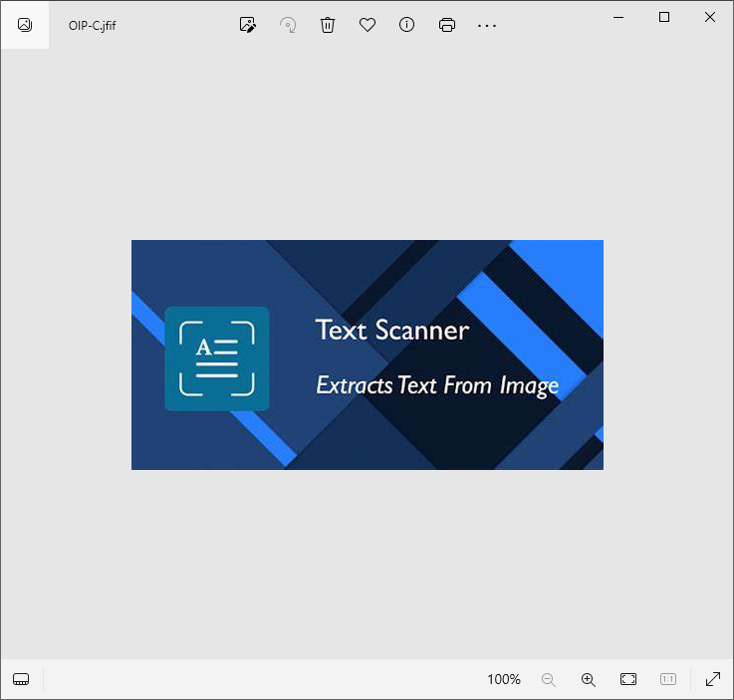Open the Photos gallery home icon

(x=24, y=25)
